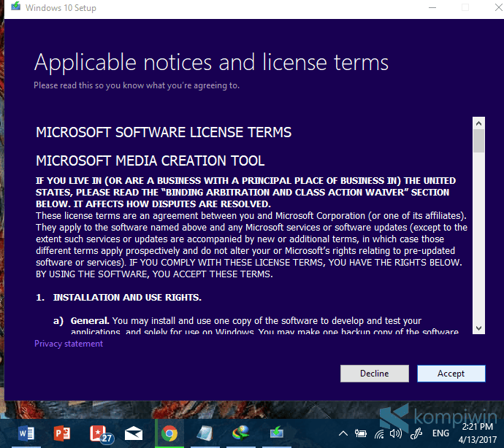Click the license scrollbar up arrow
The height and width of the screenshot is (448, 504).
pyautogui.click(x=478, y=123)
